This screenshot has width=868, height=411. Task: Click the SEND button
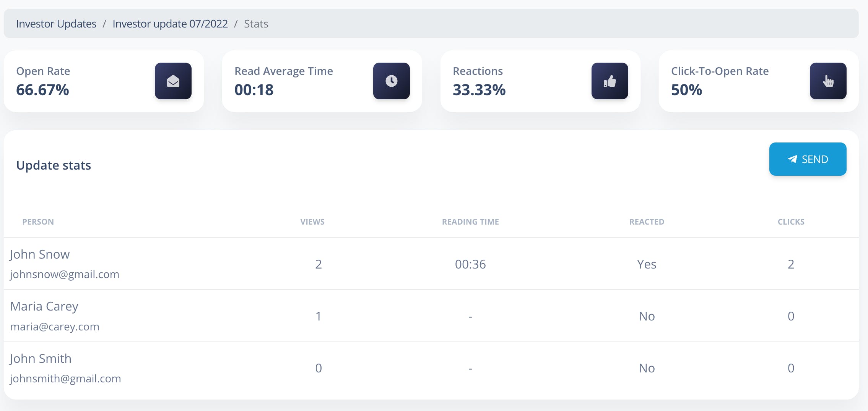808,159
